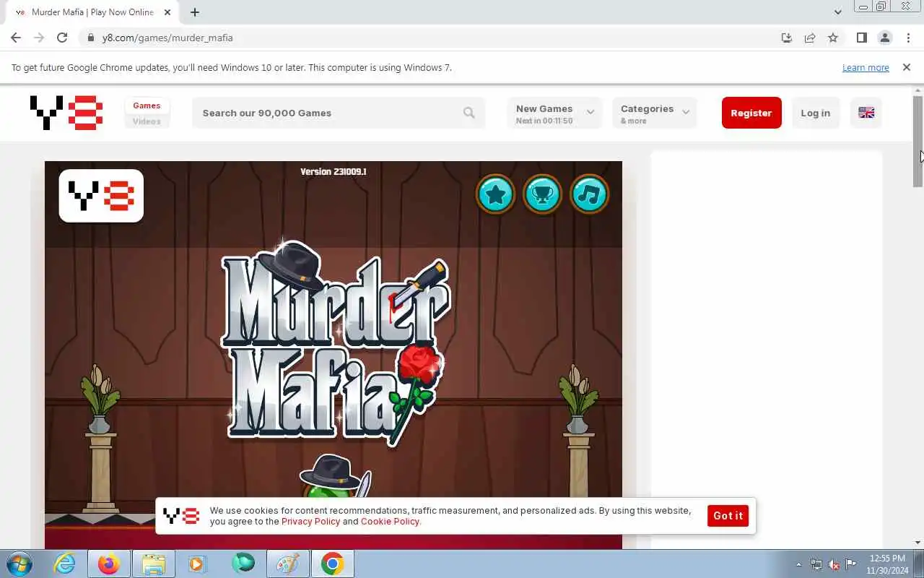This screenshot has width=924, height=578.
Task: Switch to the Videos tab
Action: [x=147, y=121]
